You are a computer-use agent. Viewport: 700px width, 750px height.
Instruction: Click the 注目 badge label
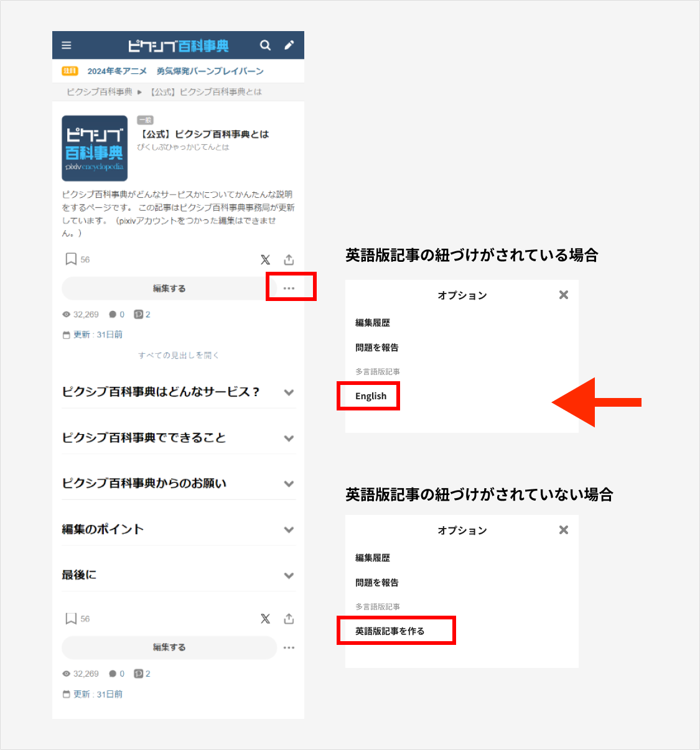coord(70,71)
